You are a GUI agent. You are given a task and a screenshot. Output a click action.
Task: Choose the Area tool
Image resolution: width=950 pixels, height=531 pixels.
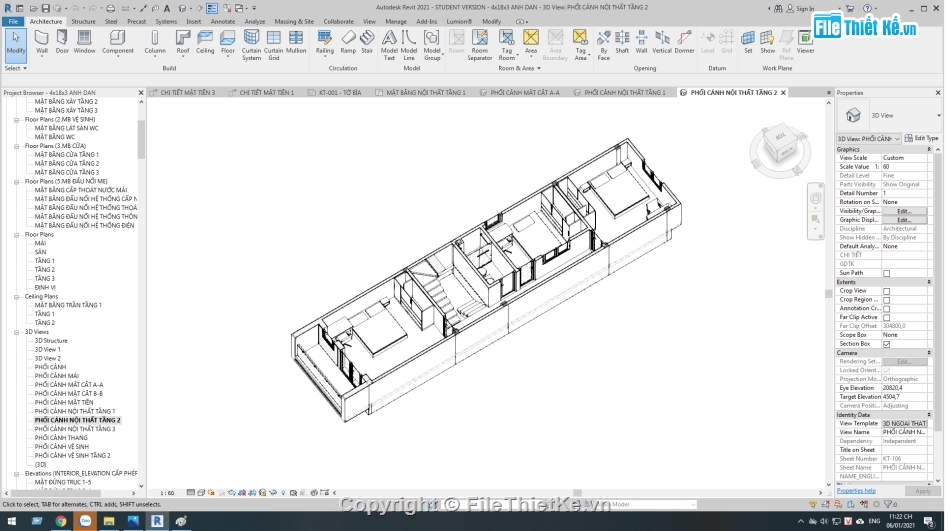point(531,42)
